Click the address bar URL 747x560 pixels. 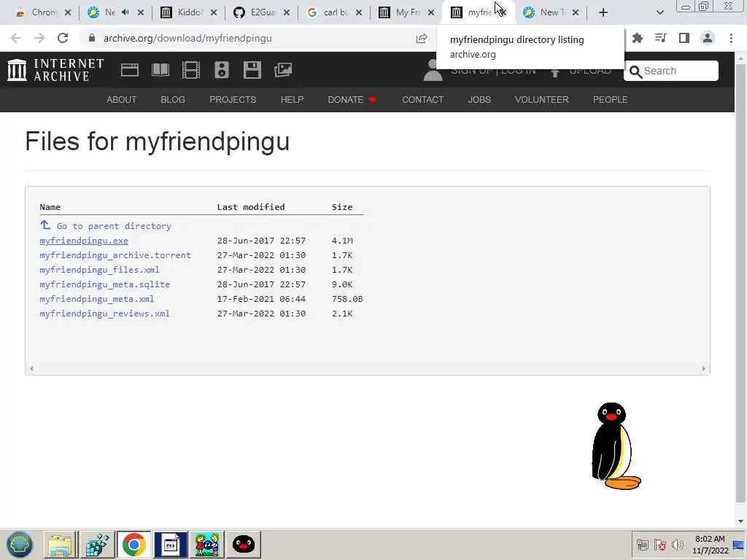point(187,38)
